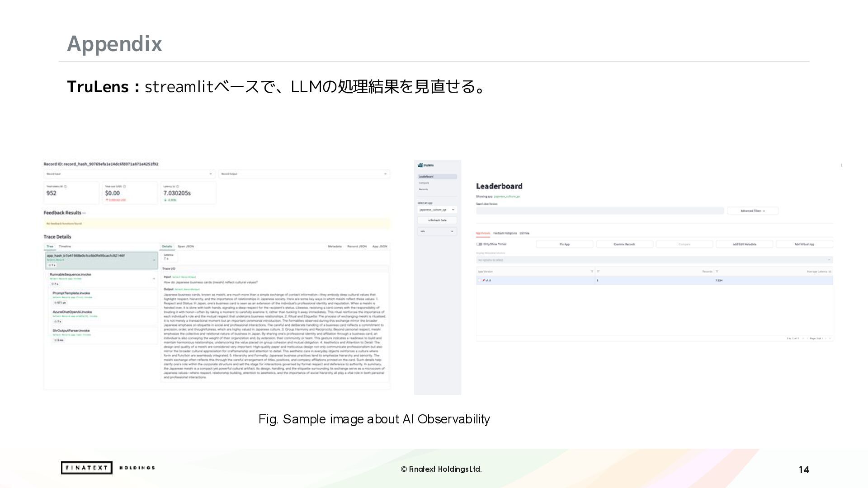Click the Examine Records button
The height and width of the screenshot is (488, 868).
point(624,244)
